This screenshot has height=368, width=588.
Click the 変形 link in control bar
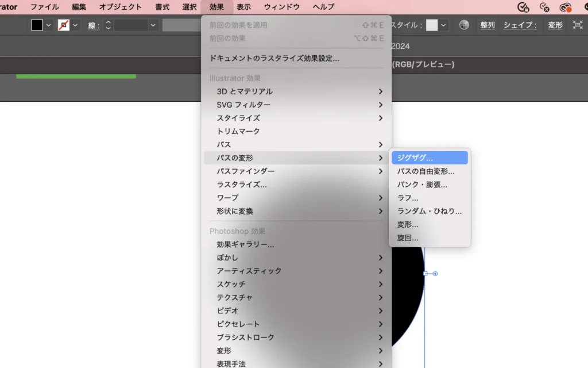click(x=555, y=25)
